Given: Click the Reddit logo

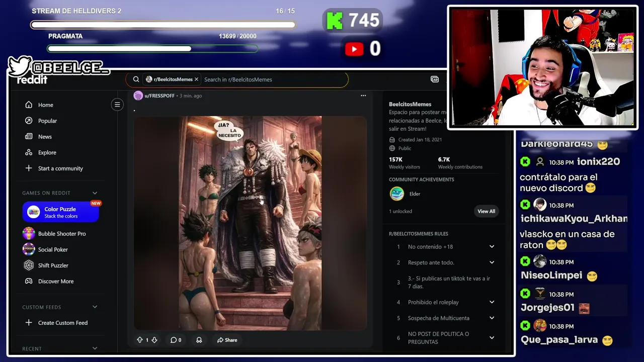Looking at the screenshot, I should tap(32, 80).
